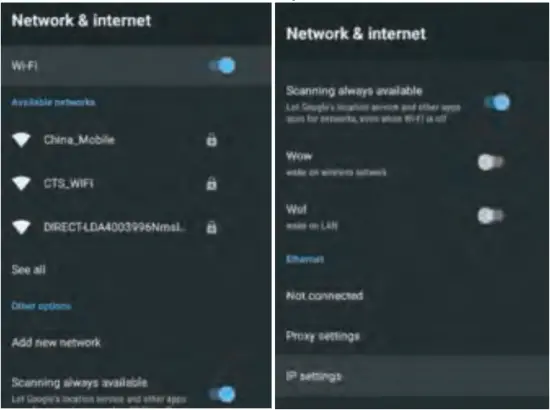Toggle Scanning always available in left panel
Screen dimensions: 550x410
[x=222, y=394]
